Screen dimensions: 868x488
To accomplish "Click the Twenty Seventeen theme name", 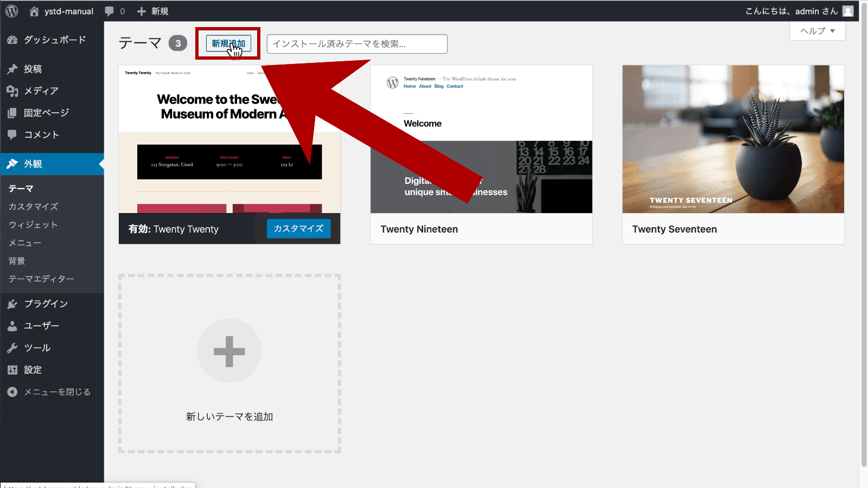I will click(x=675, y=229).
